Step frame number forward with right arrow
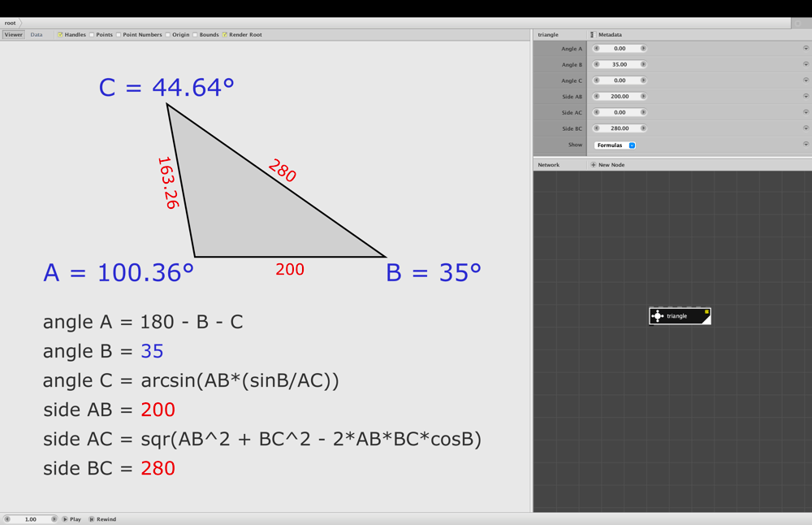 (54, 518)
